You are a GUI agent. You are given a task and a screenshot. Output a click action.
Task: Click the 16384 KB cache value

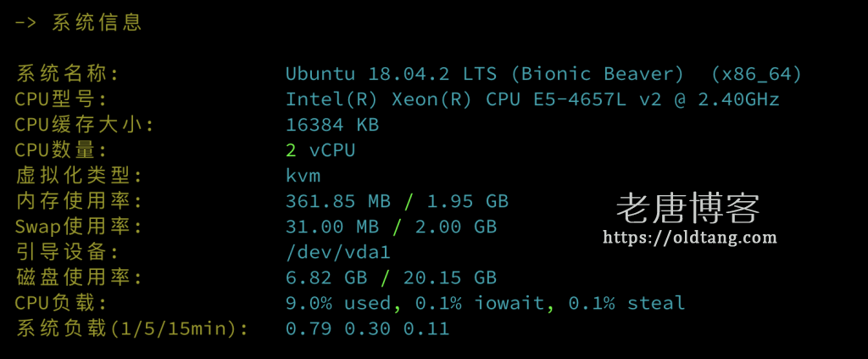point(332,125)
